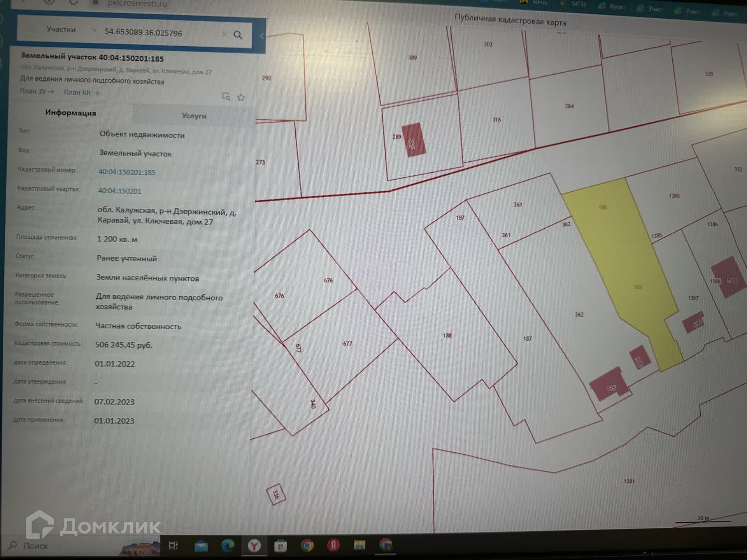Click the zoom-to-object icon

pyautogui.click(x=226, y=96)
